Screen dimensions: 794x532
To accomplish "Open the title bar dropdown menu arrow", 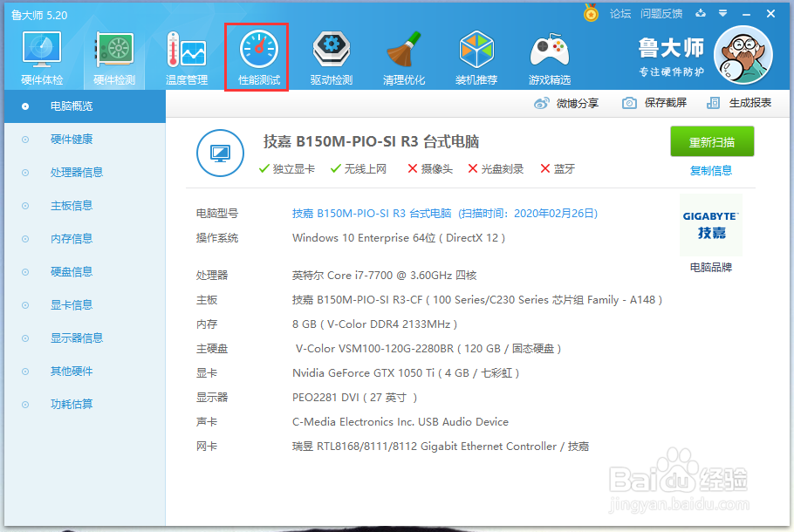I will 723,14.
